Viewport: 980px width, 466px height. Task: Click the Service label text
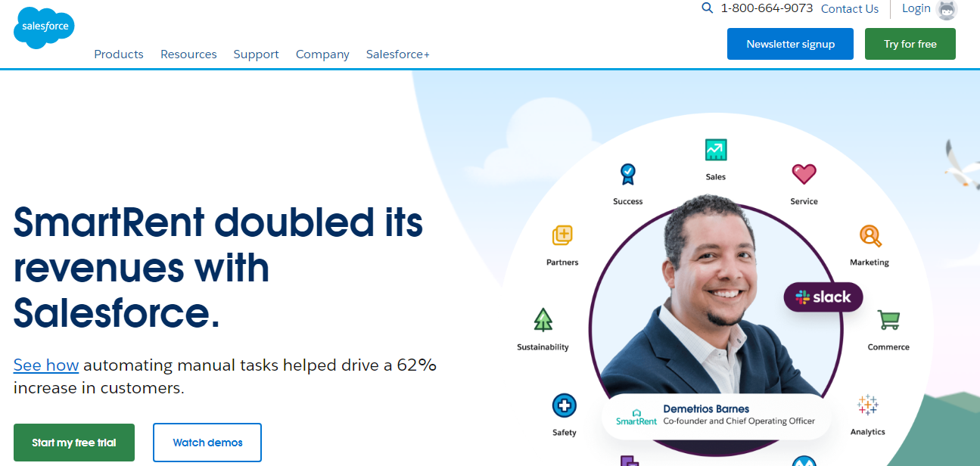tap(804, 201)
